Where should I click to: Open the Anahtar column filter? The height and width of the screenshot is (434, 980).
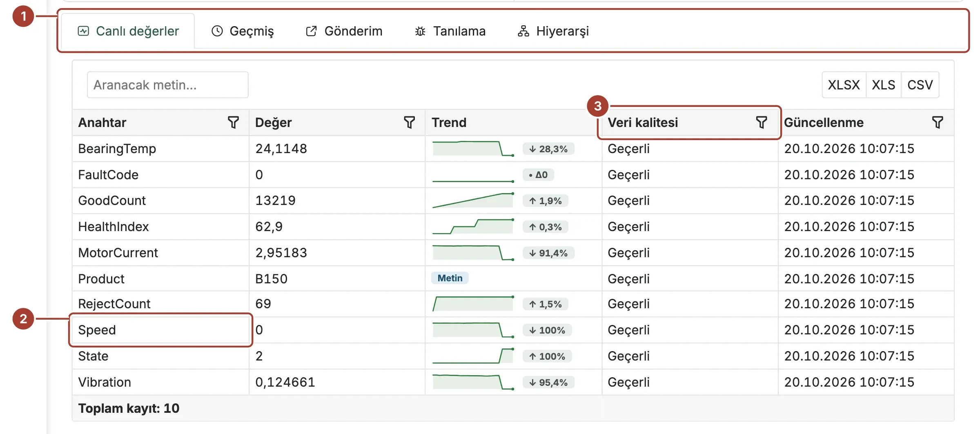click(233, 122)
